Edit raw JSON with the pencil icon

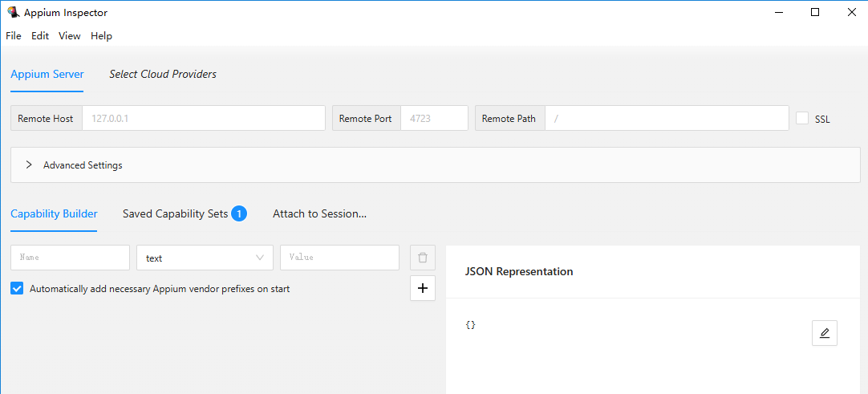point(824,332)
